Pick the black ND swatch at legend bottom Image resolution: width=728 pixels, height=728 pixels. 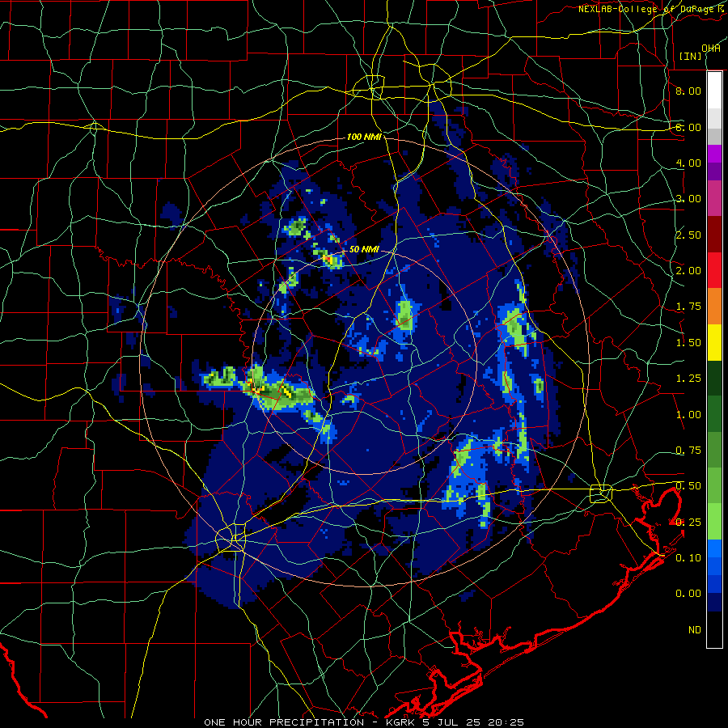pyautogui.click(x=714, y=629)
